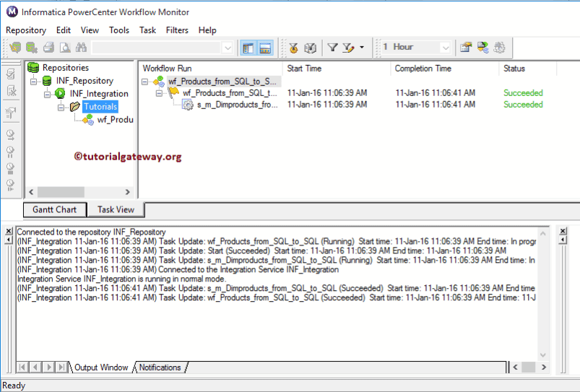Collapse the INF_Integration tree node
The width and height of the screenshot is (580, 392).
pyautogui.click(x=48, y=94)
